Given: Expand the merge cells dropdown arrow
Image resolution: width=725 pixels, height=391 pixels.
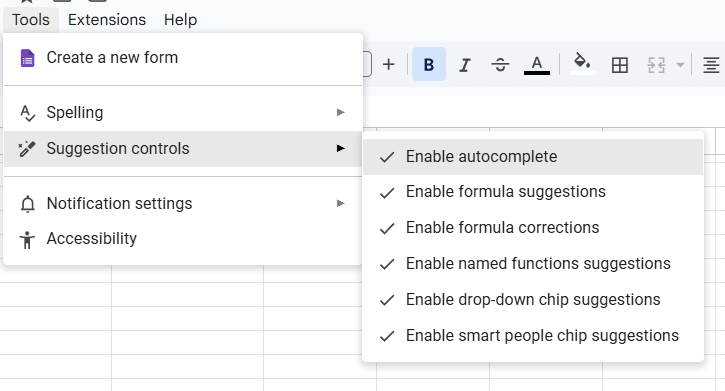Looking at the screenshot, I should coord(680,65).
